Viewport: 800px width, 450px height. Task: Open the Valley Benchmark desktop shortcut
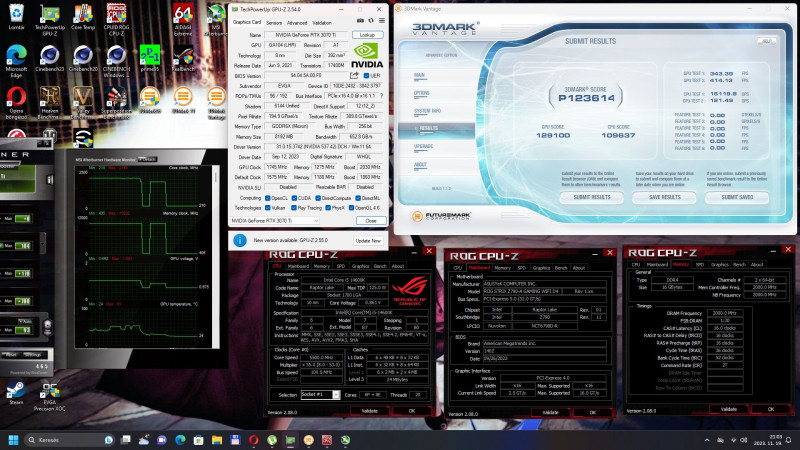pos(83,103)
